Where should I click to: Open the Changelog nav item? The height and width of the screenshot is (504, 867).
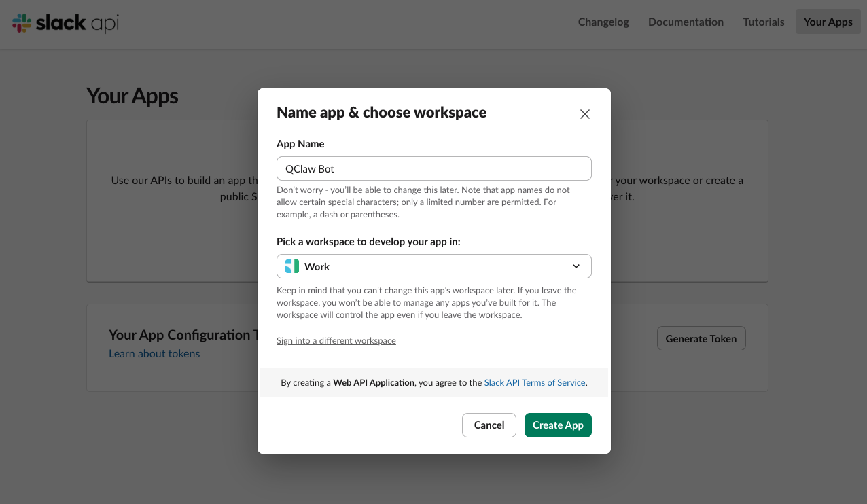coord(603,22)
